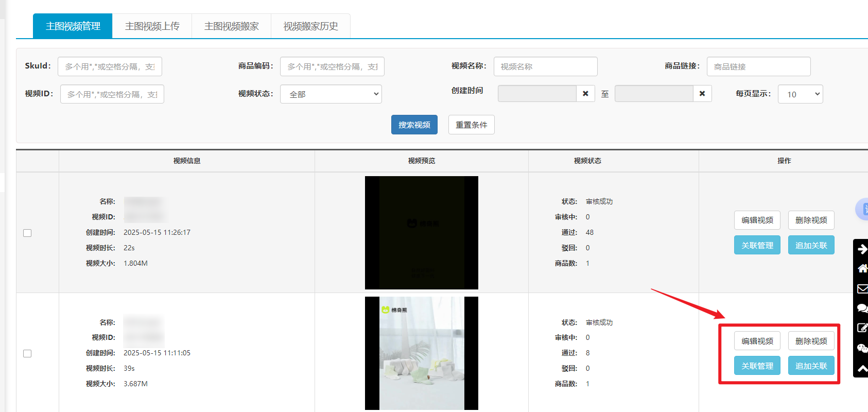Clear the start date with X icon
868x412 pixels.
click(x=585, y=94)
